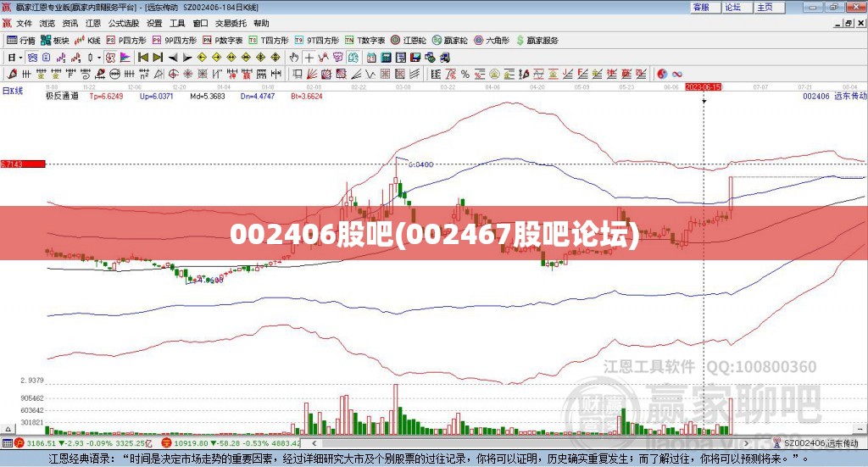Viewport: 868px width, 467px height.
Task: Click the 日K线 label
Action: point(12,91)
